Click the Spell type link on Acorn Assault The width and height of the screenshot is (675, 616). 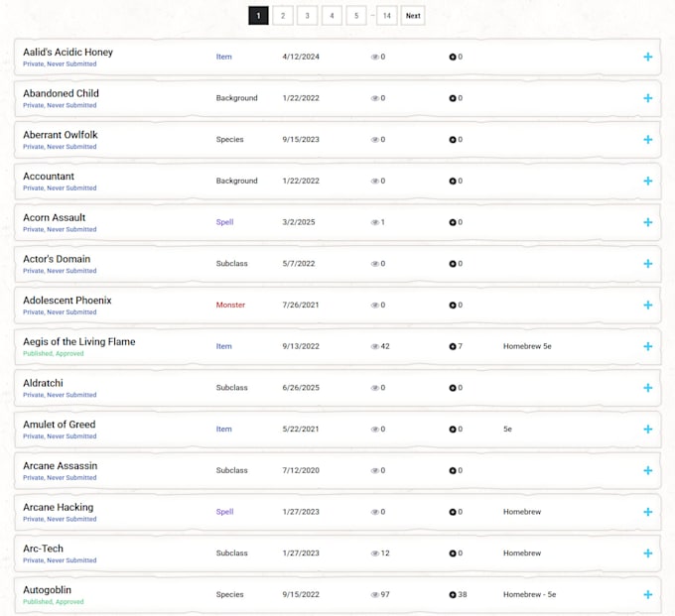pyautogui.click(x=224, y=222)
